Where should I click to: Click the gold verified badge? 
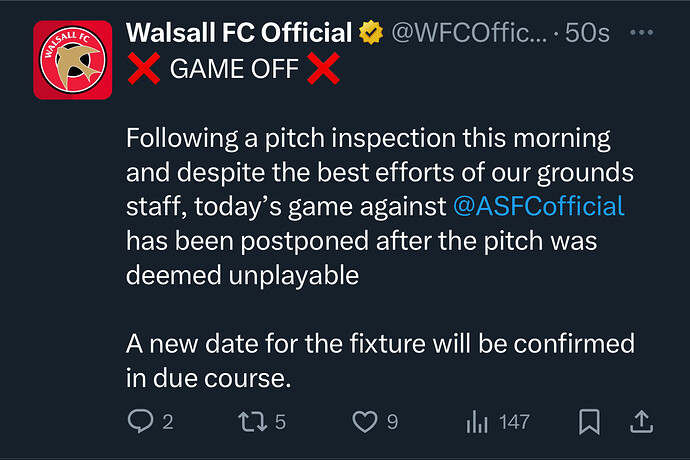pos(371,32)
